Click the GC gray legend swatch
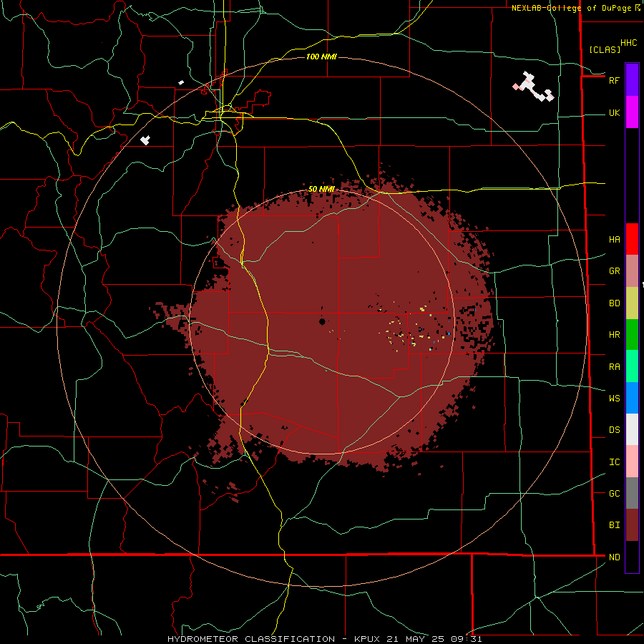The height and width of the screenshot is (644, 644). [632, 493]
